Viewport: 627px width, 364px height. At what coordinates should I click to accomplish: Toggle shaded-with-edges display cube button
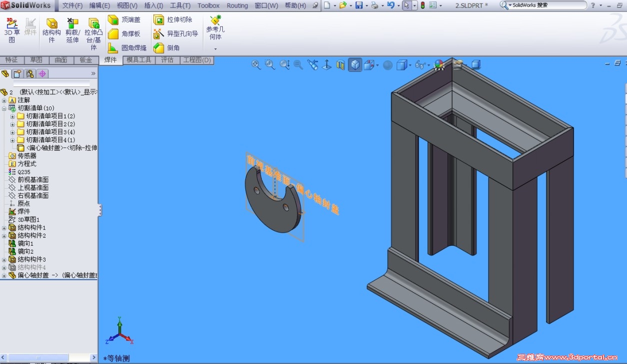click(355, 65)
